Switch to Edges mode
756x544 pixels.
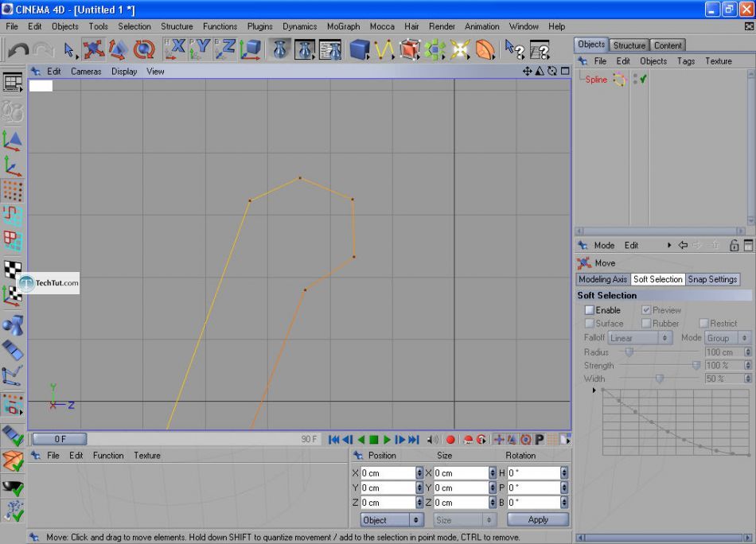pyautogui.click(x=13, y=216)
